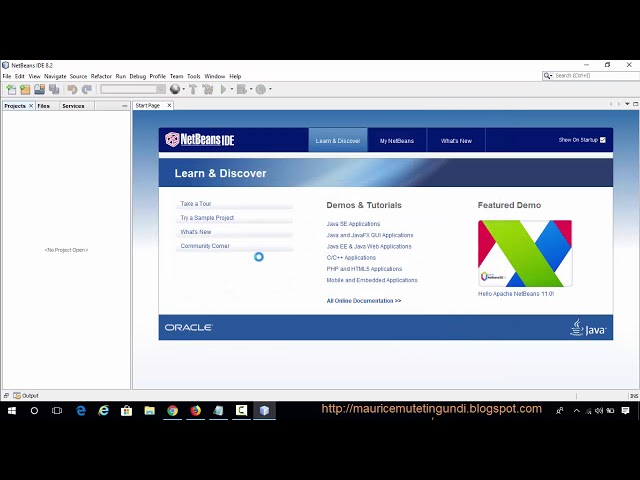
Task: Switch to the Files tab
Action: [x=44, y=106]
